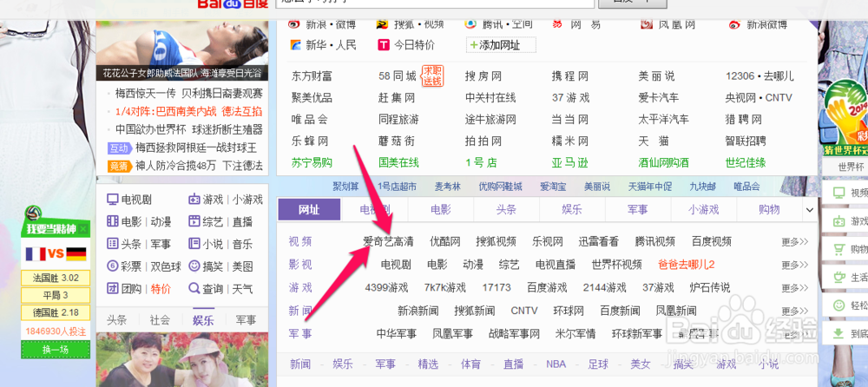Click headline 1/4对阵:巴西南美内战 德法互掐
The height and width of the screenshot is (387, 868).
[188, 112]
